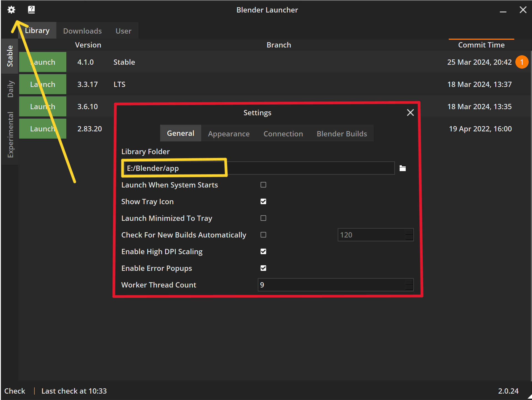The height and width of the screenshot is (400, 532).
Task: Click the Stable branch label
Action: [x=124, y=62]
